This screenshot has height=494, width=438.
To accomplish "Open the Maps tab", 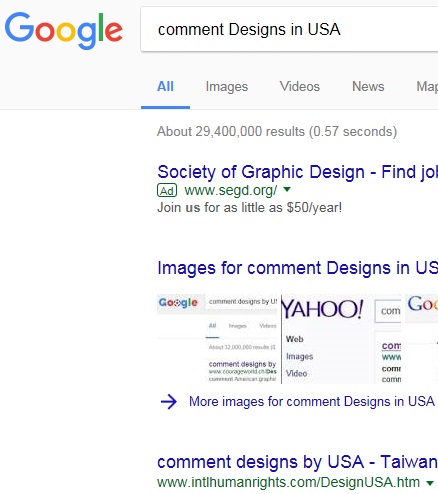I will coord(427,87).
